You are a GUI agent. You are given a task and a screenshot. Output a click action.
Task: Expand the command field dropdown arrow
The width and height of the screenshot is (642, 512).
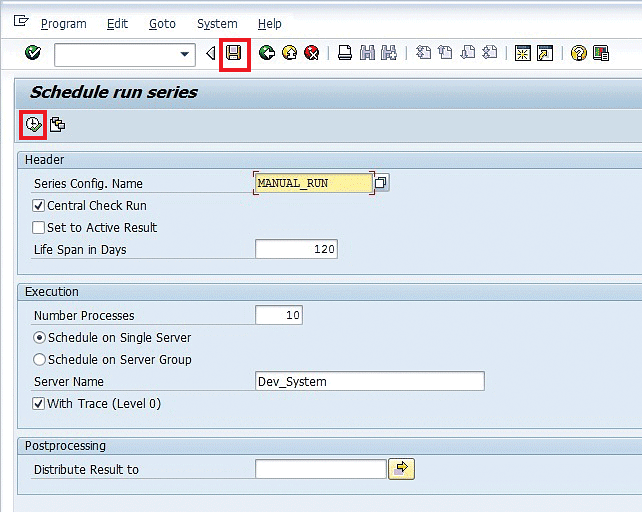click(x=185, y=54)
